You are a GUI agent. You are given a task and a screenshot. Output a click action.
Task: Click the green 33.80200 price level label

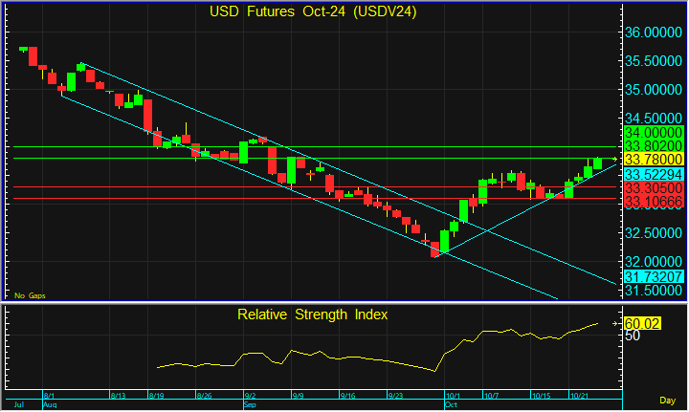click(x=653, y=146)
